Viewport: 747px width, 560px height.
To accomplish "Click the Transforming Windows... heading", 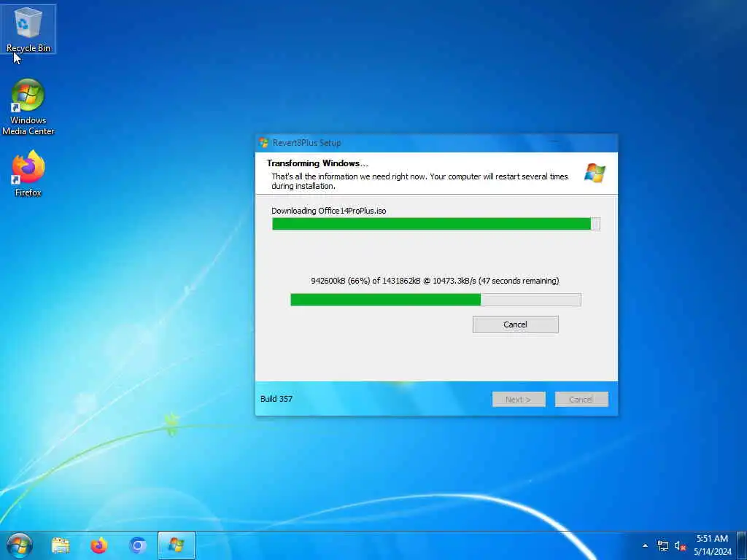I will (317, 163).
